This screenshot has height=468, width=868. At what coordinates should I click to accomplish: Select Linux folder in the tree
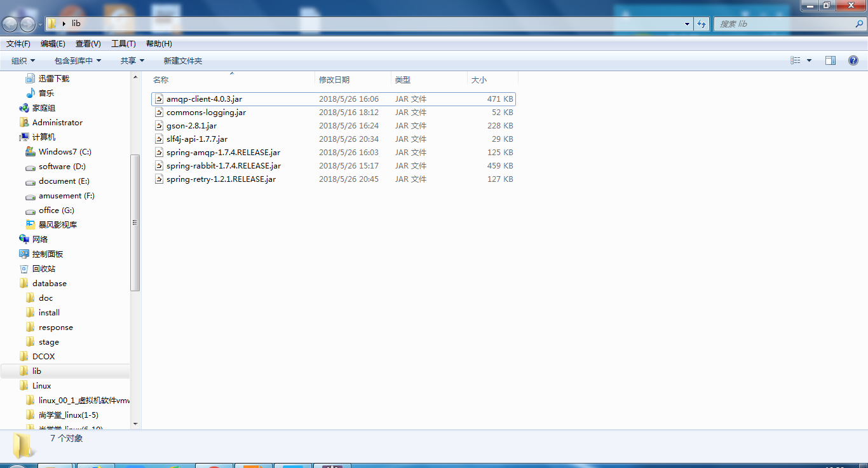pyautogui.click(x=42, y=386)
